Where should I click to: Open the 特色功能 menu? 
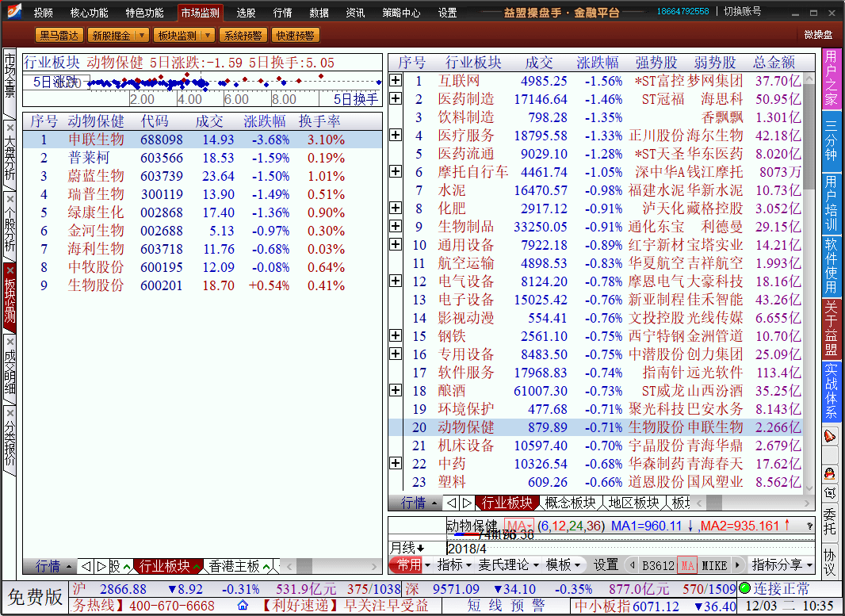(144, 13)
